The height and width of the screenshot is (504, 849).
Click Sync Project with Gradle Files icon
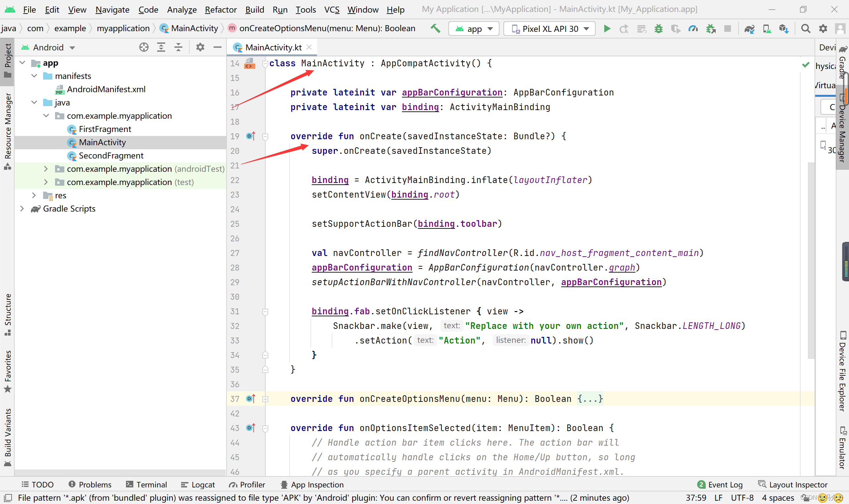click(x=749, y=29)
